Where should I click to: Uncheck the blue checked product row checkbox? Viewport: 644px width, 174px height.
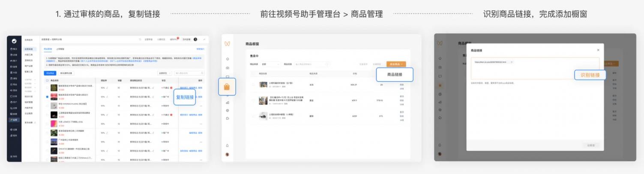pos(47,97)
